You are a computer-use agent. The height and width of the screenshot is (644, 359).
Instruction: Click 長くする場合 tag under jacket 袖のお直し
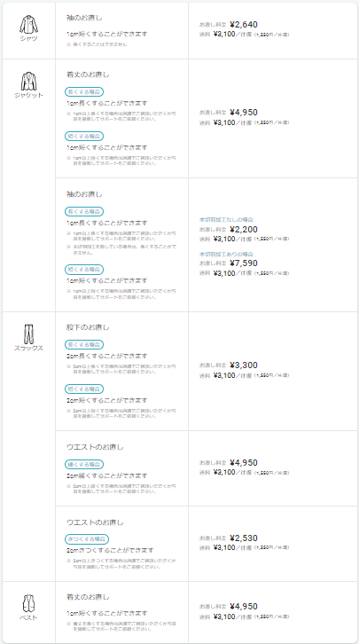point(84,211)
